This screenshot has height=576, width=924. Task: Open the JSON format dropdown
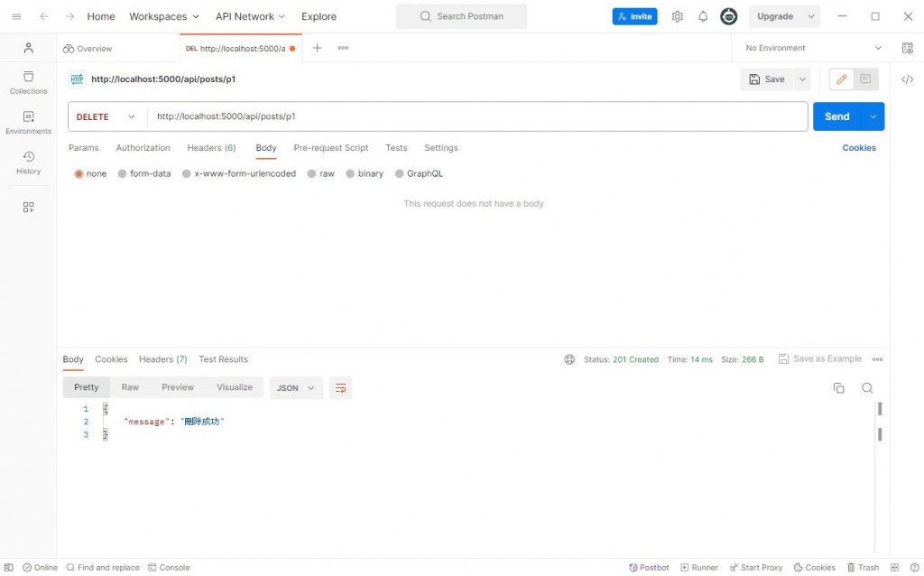296,388
